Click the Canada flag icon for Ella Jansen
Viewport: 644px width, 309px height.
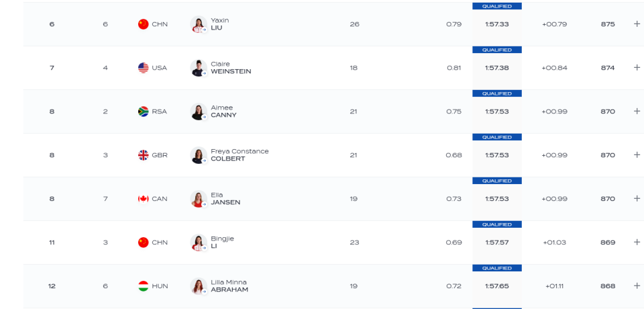click(x=143, y=199)
